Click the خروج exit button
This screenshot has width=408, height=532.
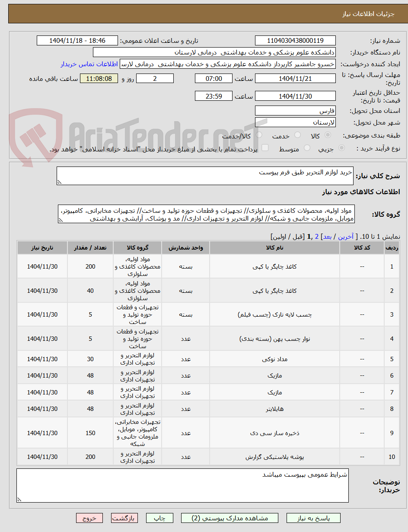(89, 518)
